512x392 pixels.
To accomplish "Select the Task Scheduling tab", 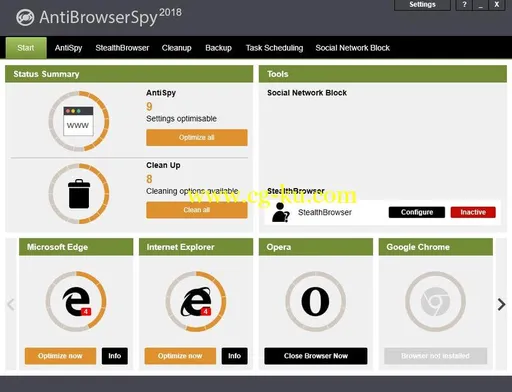I will [274, 48].
